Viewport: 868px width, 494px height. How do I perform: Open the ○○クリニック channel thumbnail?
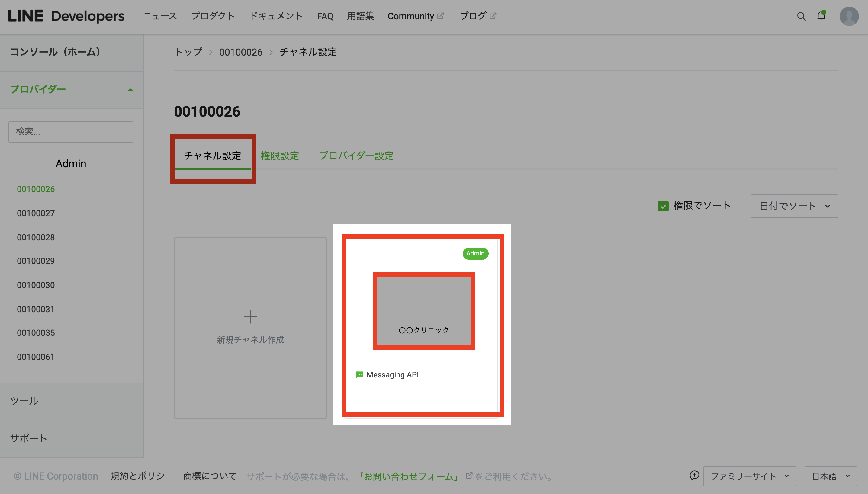[x=423, y=311]
